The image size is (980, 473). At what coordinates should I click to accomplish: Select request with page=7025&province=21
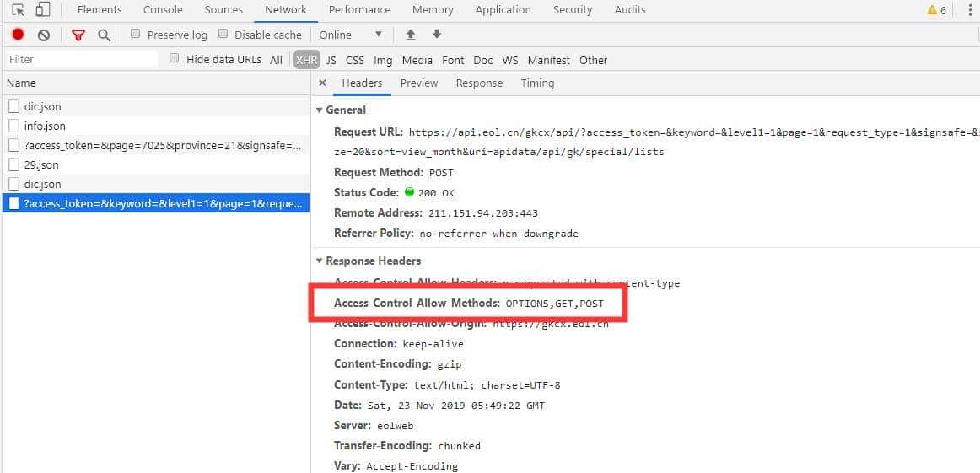click(156, 146)
